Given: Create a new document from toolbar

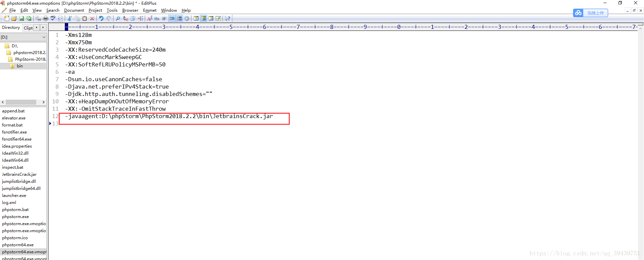Looking at the screenshot, I should coord(7,18).
